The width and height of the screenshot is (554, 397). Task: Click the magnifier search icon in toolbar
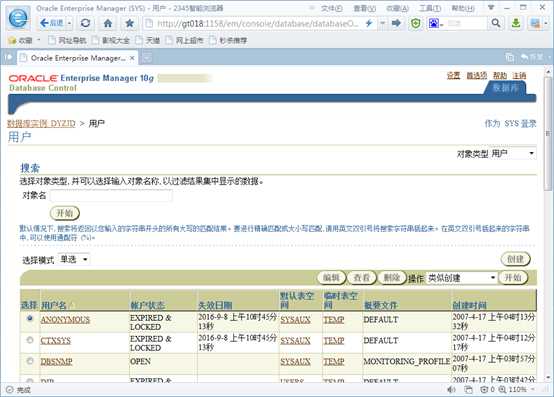[x=496, y=23]
